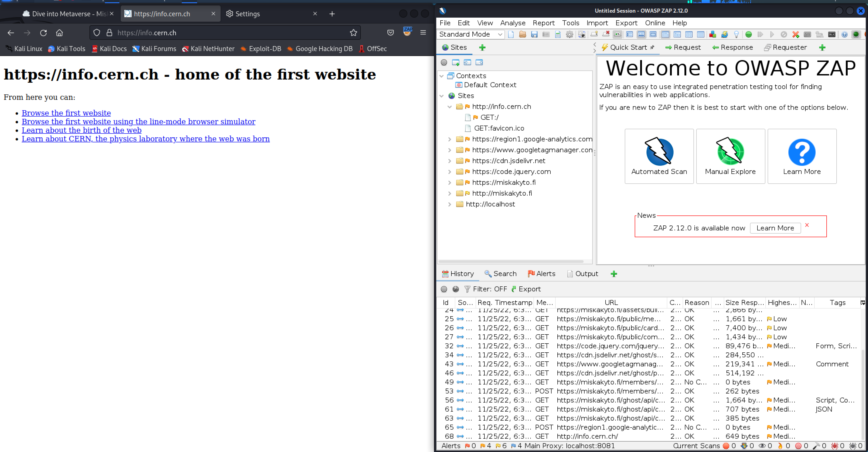The height and width of the screenshot is (452, 868).
Task: Click ZAP extension icon in Firefox toolbar
Action: (407, 32)
